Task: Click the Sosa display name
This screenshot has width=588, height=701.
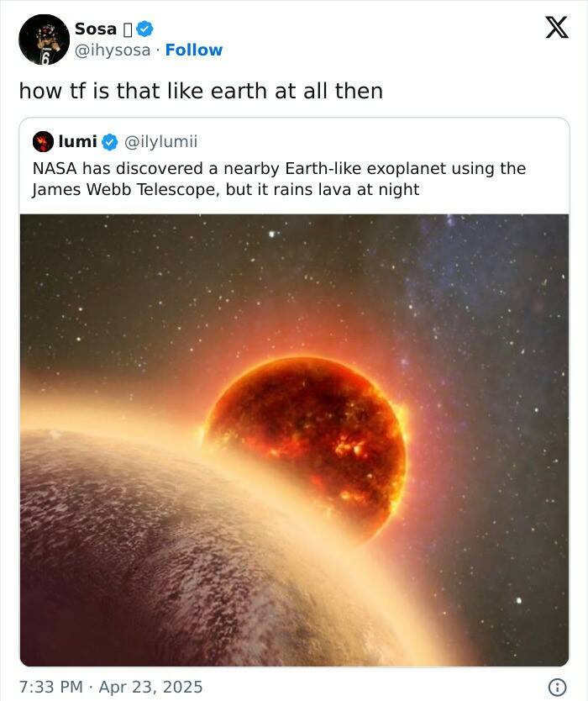Action: click(x=95, y=29)
